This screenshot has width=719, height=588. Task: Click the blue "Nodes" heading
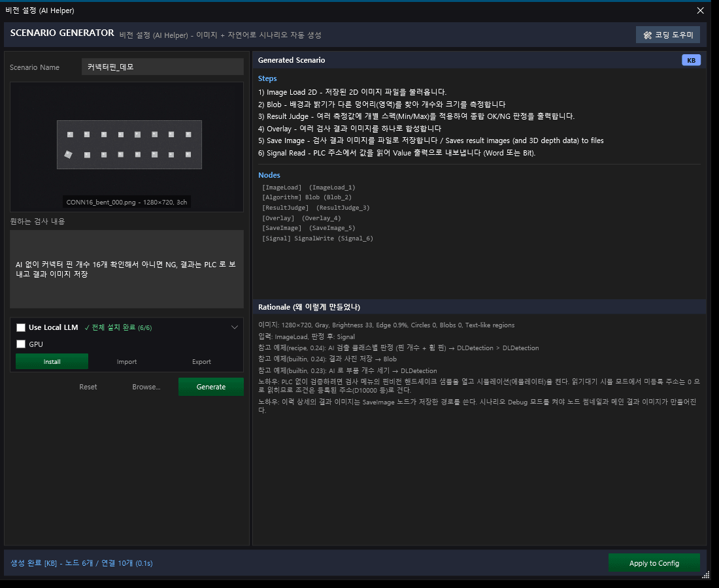click(269, 175)
